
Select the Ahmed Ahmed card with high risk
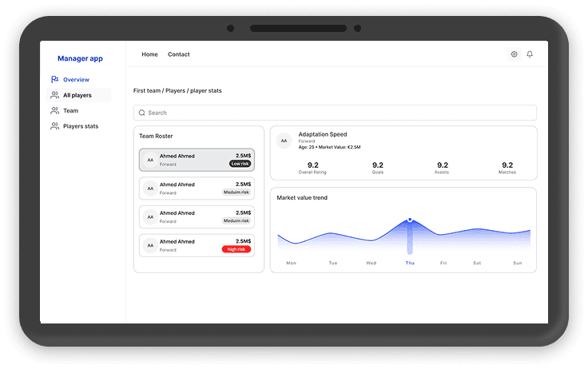point(197,246)
